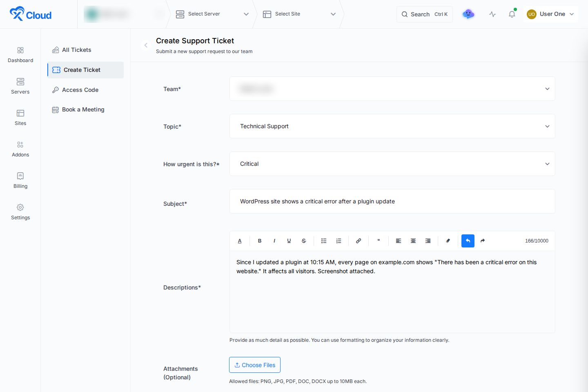This screenshot has width=588, height=392.
Task: Clear formatting with the eraser icon
Action: (x=448, y=241)
